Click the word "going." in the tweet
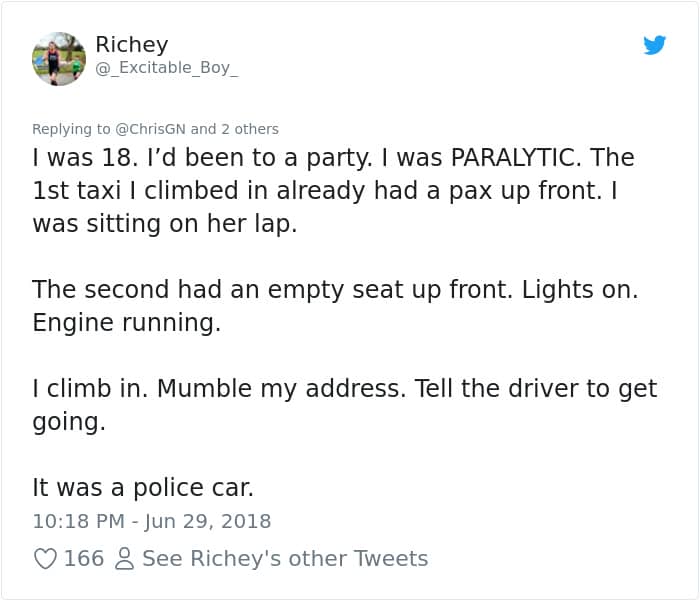This screenshot has width=700, height=601. 68,422
